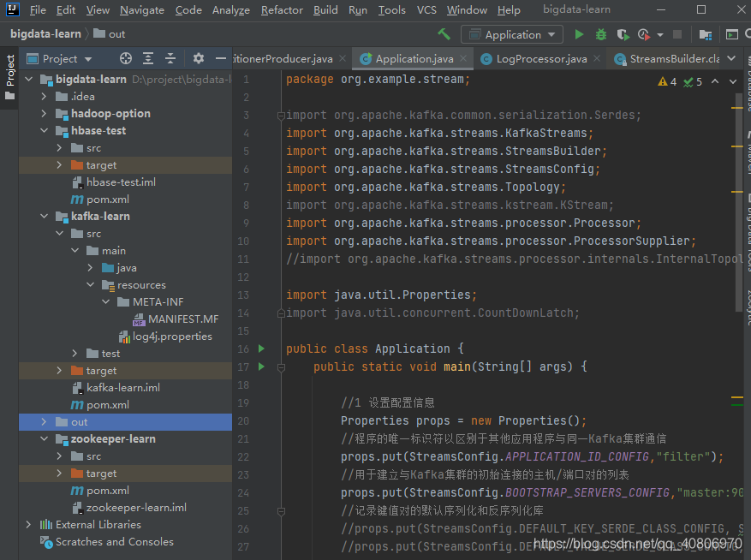Collapse the bigdata-learn root node

click(29, 79)
